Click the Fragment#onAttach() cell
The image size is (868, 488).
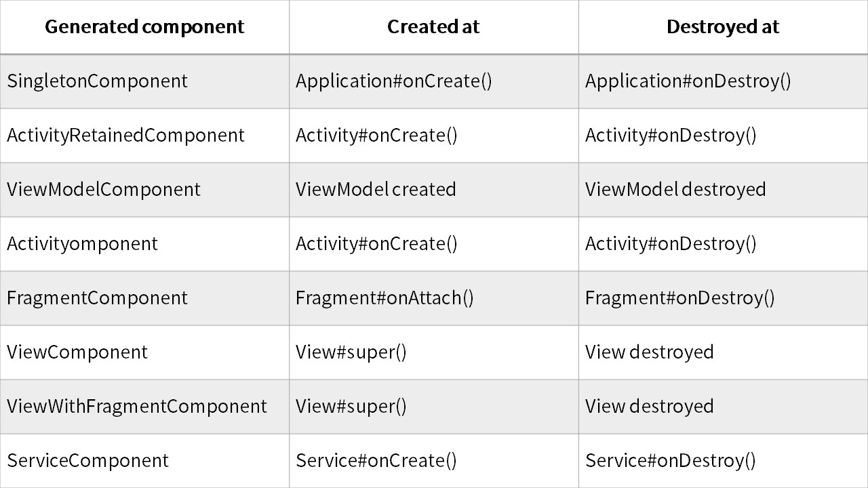click(x=385, y=298)
